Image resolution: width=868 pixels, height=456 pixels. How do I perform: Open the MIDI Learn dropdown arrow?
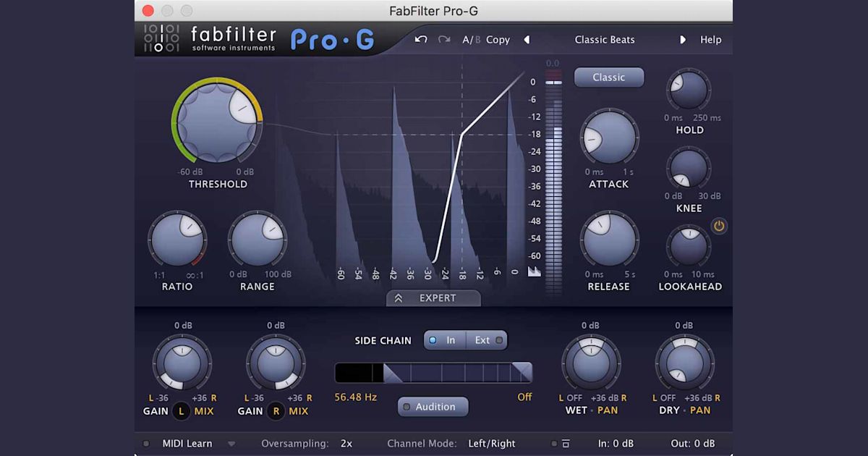(231, 443)
